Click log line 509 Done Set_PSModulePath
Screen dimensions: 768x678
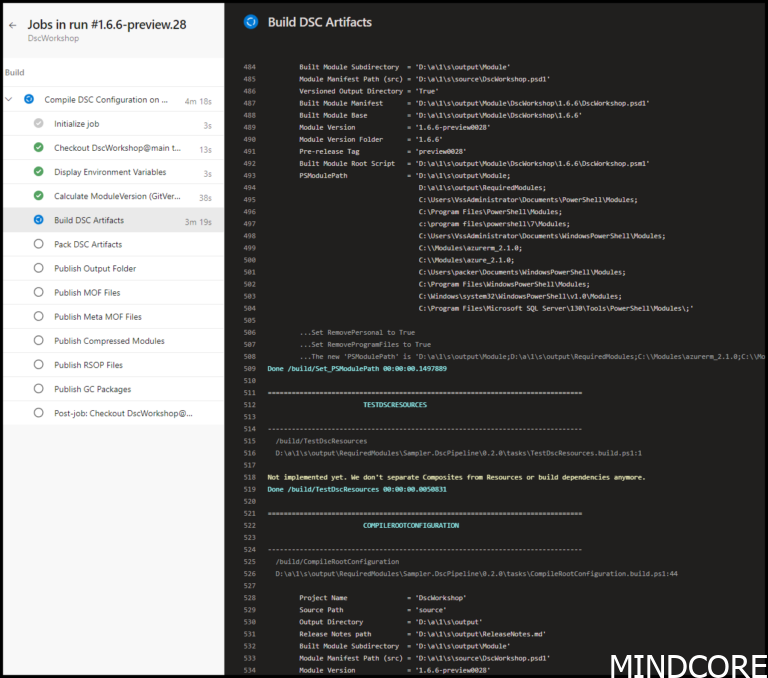357,368
